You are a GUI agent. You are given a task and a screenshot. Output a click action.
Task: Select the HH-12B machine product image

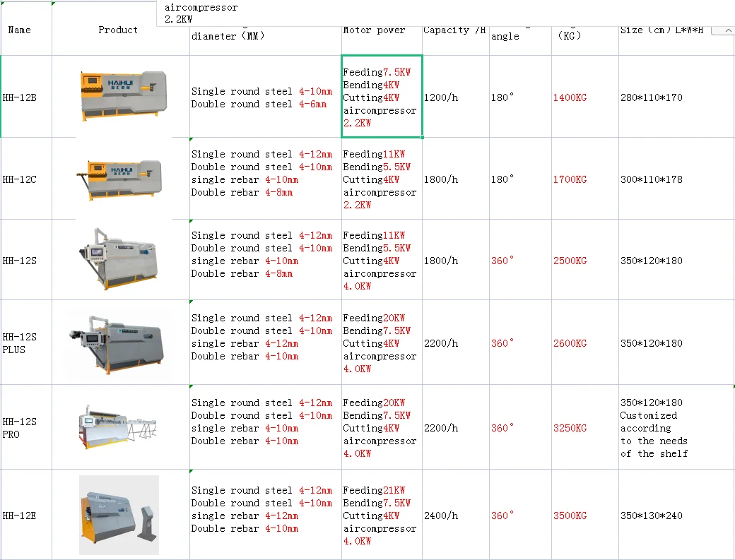click(123, 96)
